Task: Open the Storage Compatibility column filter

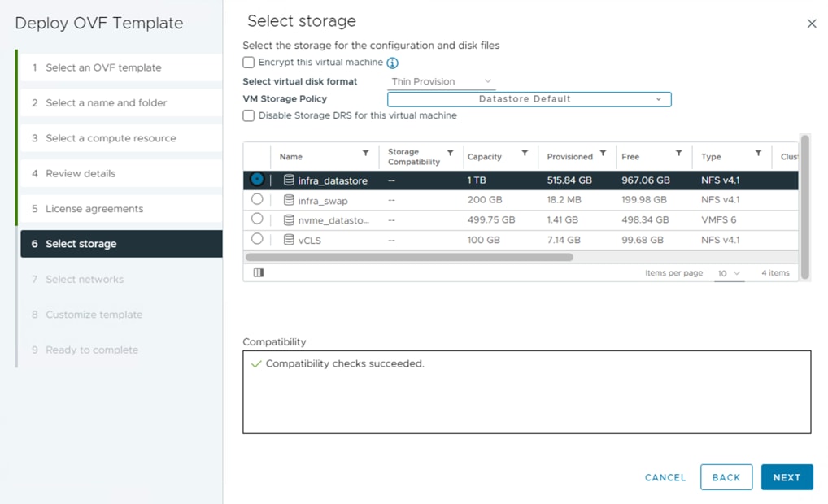Action: [x=450, y=154]
